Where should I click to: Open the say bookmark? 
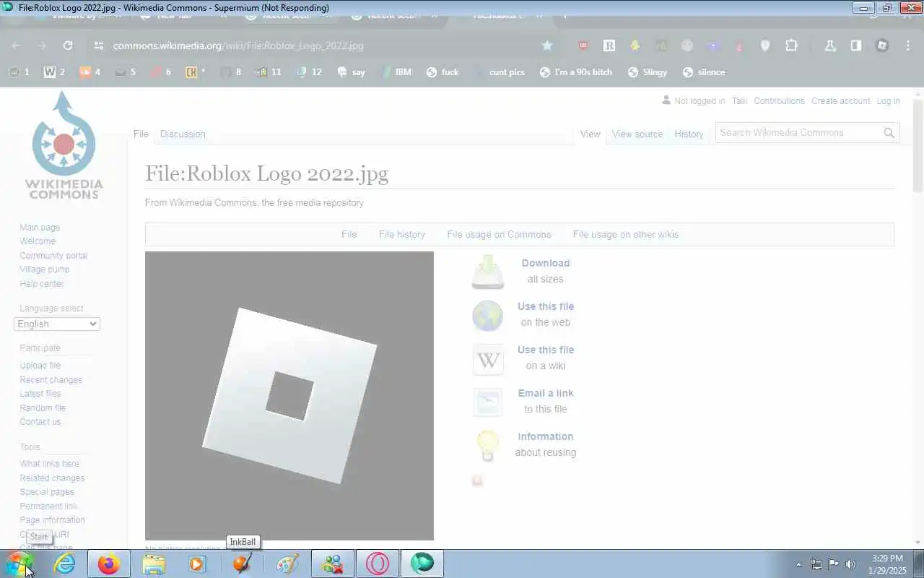point(351,72)
